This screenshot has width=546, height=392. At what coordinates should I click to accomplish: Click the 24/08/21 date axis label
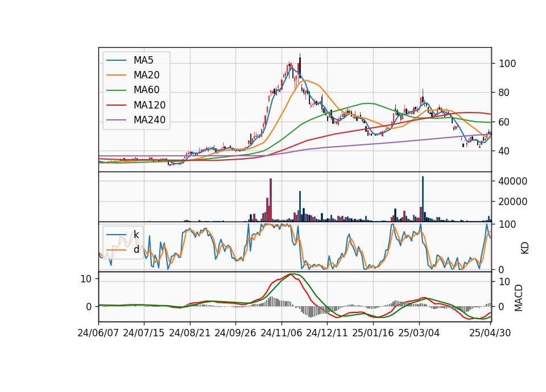click(190, 333)
